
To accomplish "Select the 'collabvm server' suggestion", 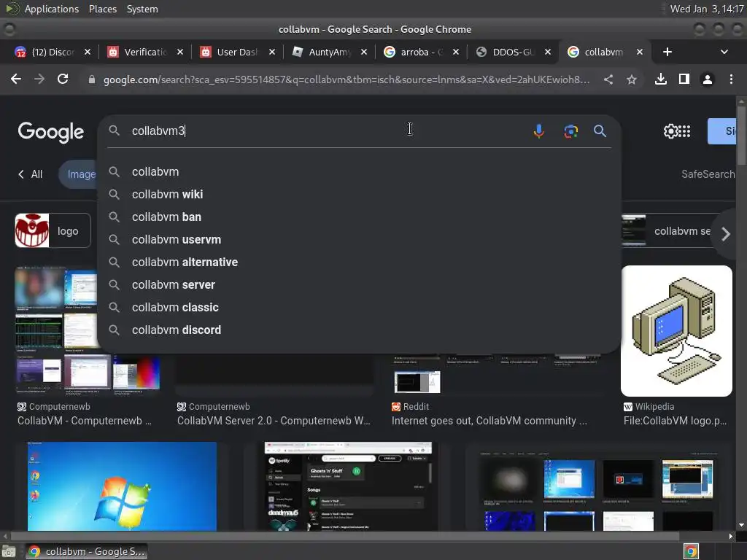I will click(359, 285).
